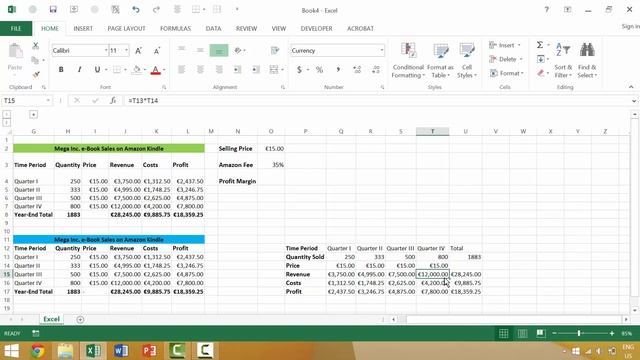
Task: Toggle middle align button
Action: [200, 50]
